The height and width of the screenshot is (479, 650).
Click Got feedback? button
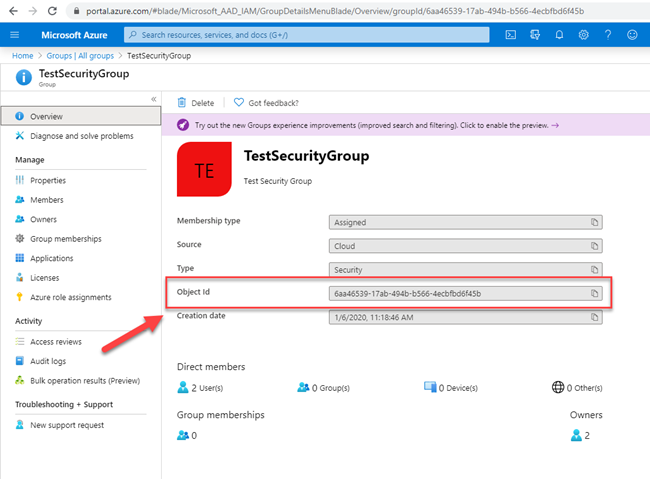click(266, 103)
